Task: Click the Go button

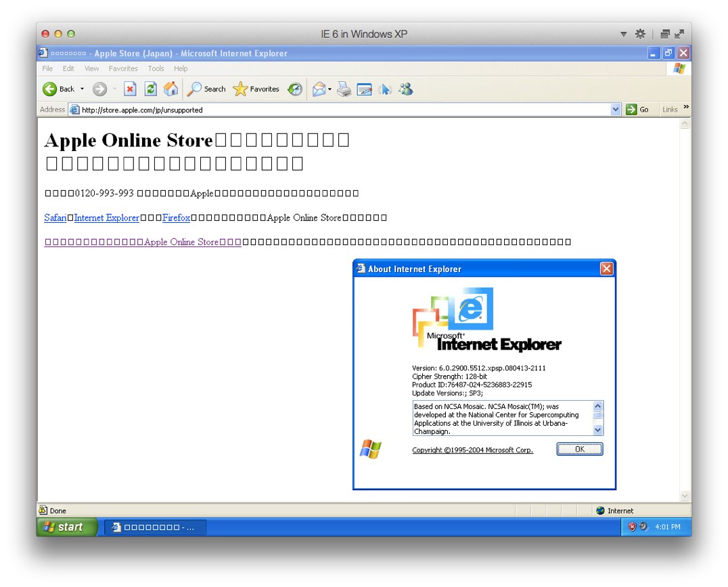Action: [x=637, y=110]
